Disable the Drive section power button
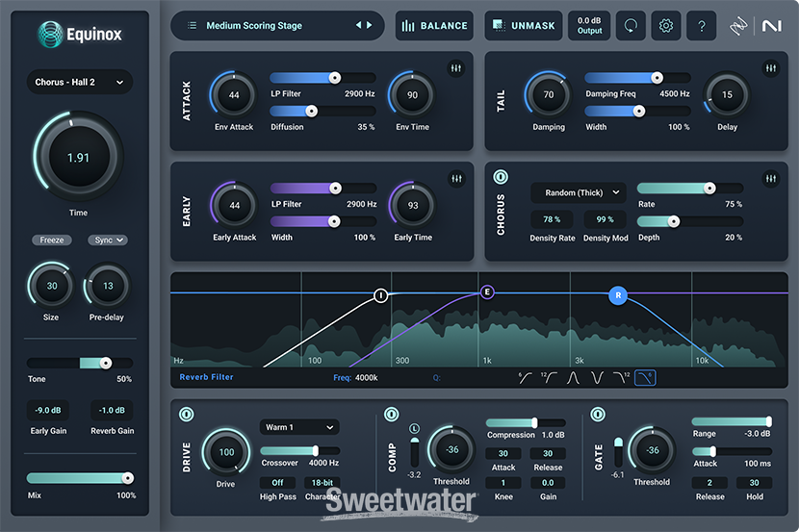 [x=187, y=415]
